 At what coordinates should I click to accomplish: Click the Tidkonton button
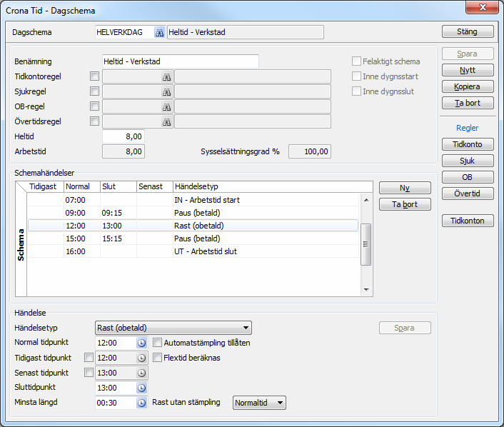468,221
